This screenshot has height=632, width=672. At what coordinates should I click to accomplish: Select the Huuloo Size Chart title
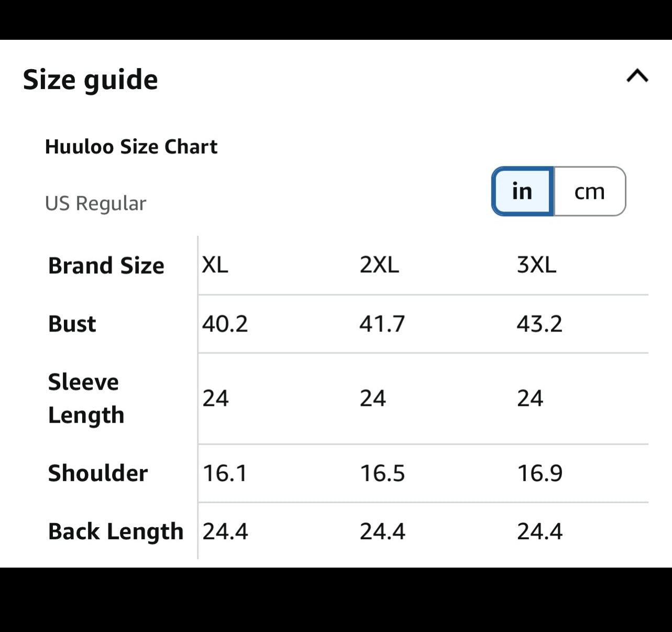[131, 147]
